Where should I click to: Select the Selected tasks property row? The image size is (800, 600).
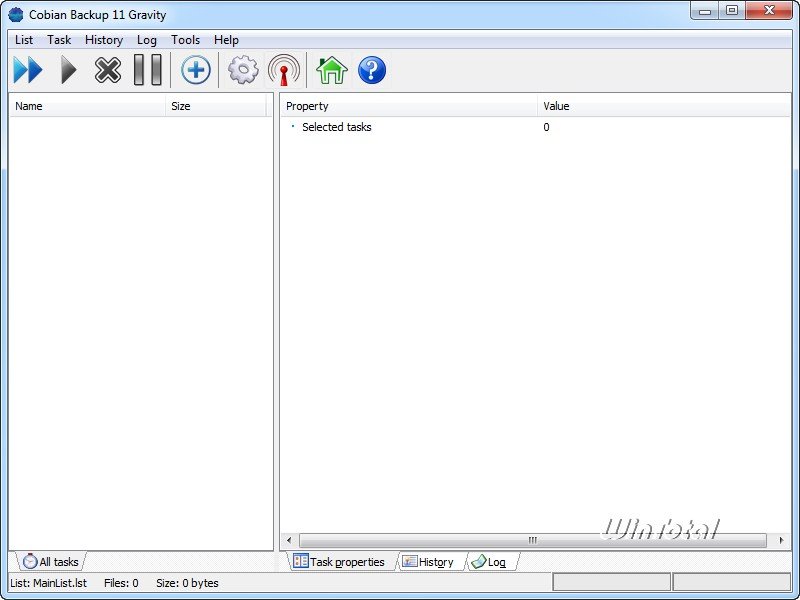click(337, 127)
